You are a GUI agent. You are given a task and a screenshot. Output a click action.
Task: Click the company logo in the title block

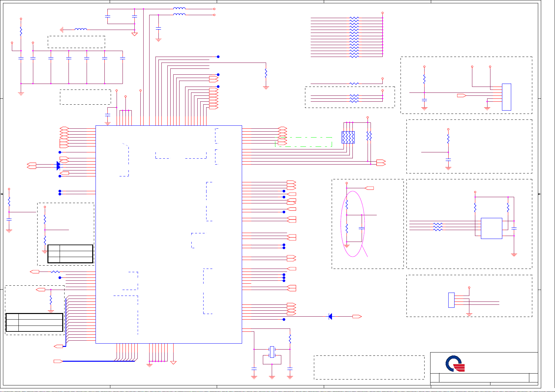pyautogui.click(x=455, y=363)
